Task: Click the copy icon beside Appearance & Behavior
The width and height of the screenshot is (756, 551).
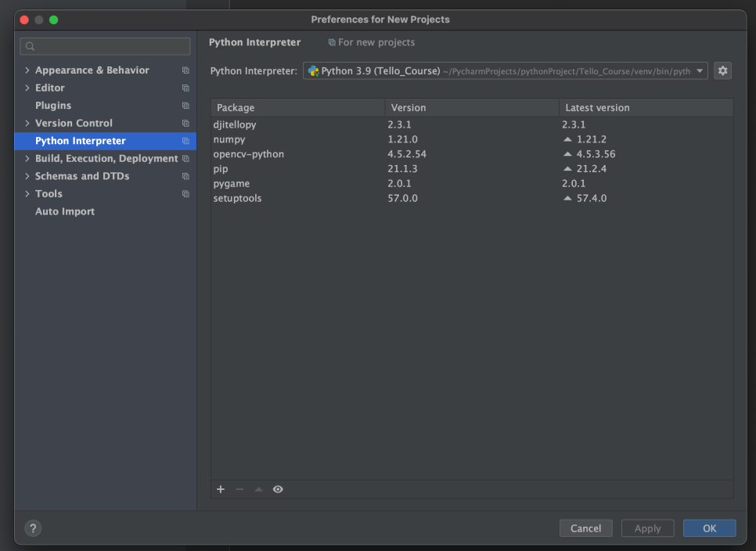Action: [185, 70]
